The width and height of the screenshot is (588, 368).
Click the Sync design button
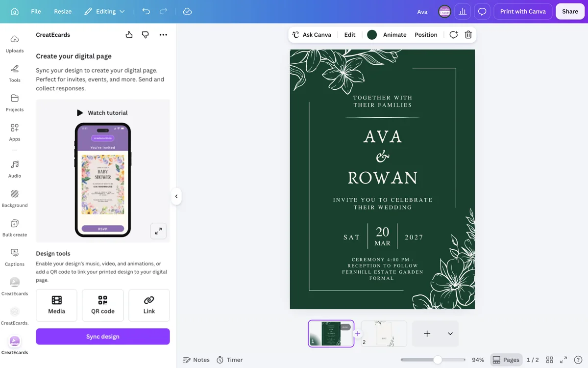tap(103, 337)
